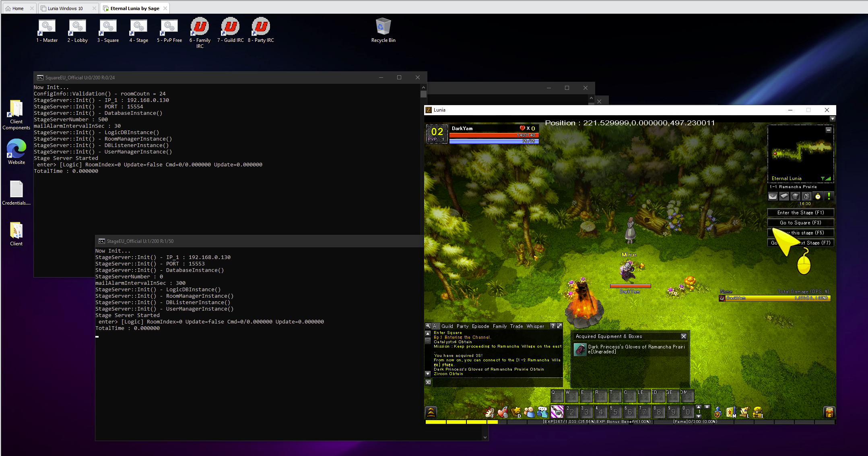Viewport: 868px width, 456px height.
Task: Open the chat bubble community icon
Action: (542, 412)
